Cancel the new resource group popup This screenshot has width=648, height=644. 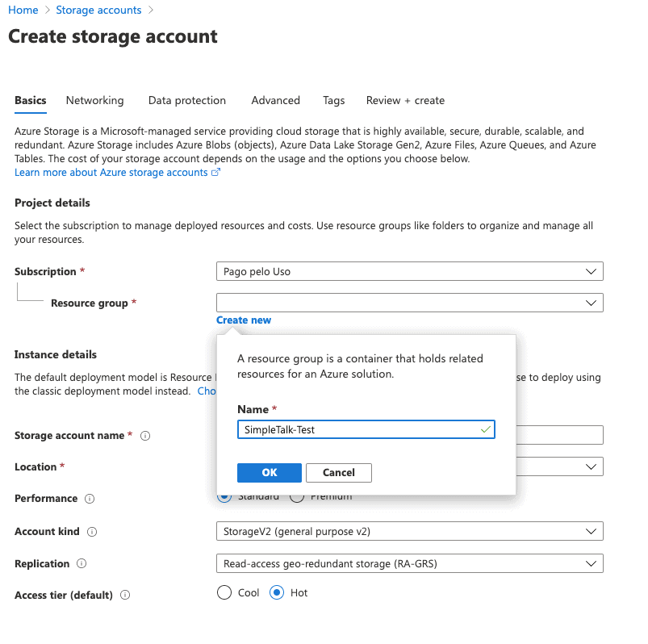pos(339,473)
